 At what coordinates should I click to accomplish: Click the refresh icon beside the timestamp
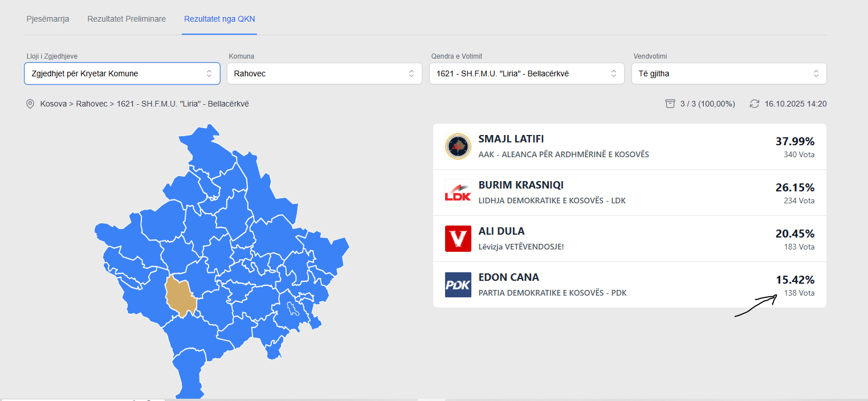coord(755,104)
